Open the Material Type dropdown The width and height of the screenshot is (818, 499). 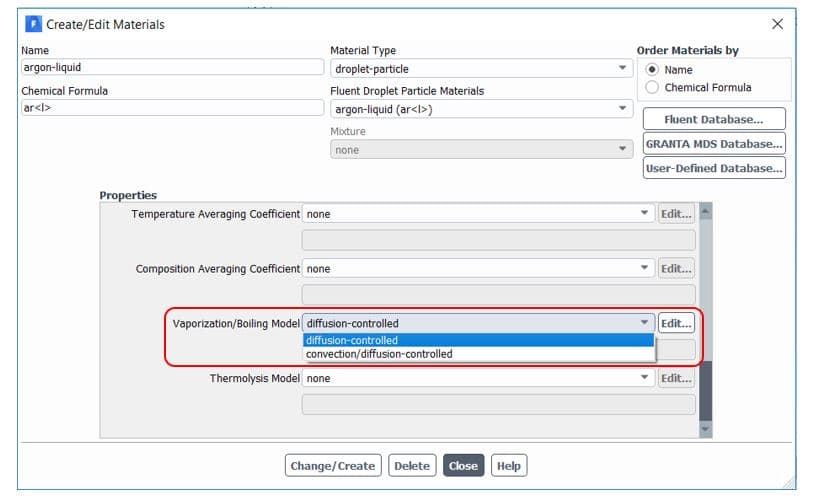(480, 69)
